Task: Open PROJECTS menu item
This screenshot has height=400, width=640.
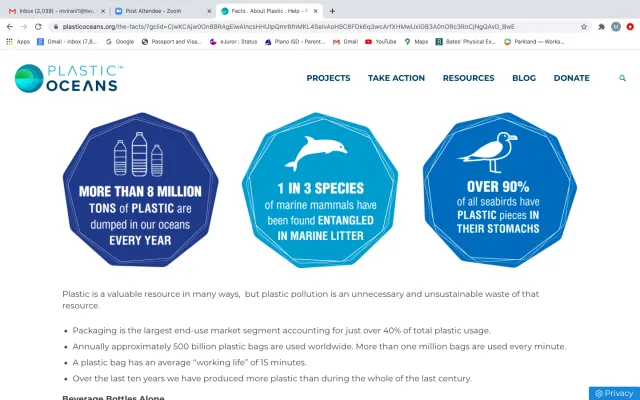Action: (328, 78)
